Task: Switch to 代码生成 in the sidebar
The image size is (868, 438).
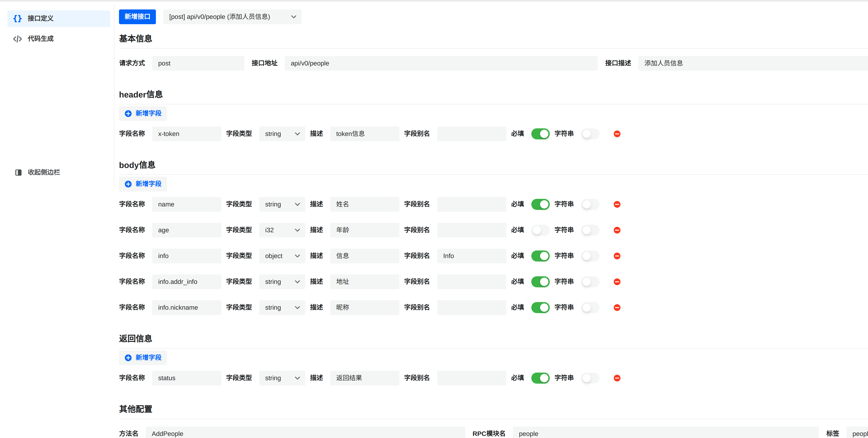Action: click(x=40, y=39)
